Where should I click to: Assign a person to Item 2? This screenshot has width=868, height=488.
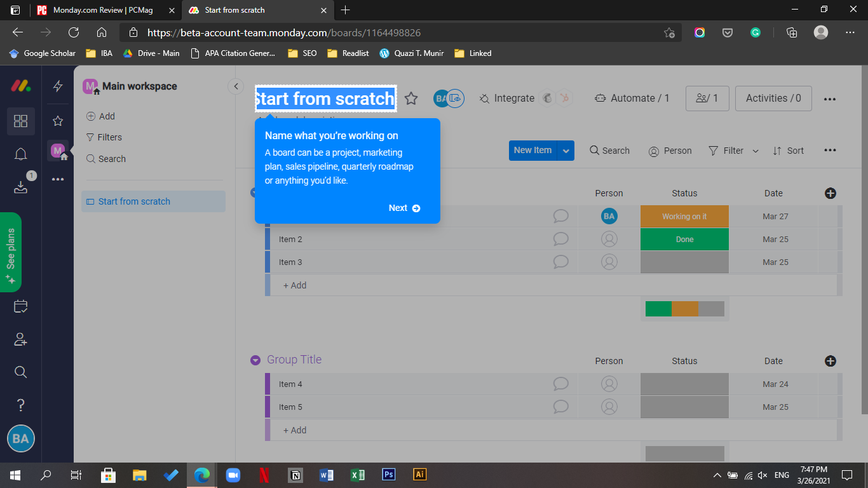(609, 239)
